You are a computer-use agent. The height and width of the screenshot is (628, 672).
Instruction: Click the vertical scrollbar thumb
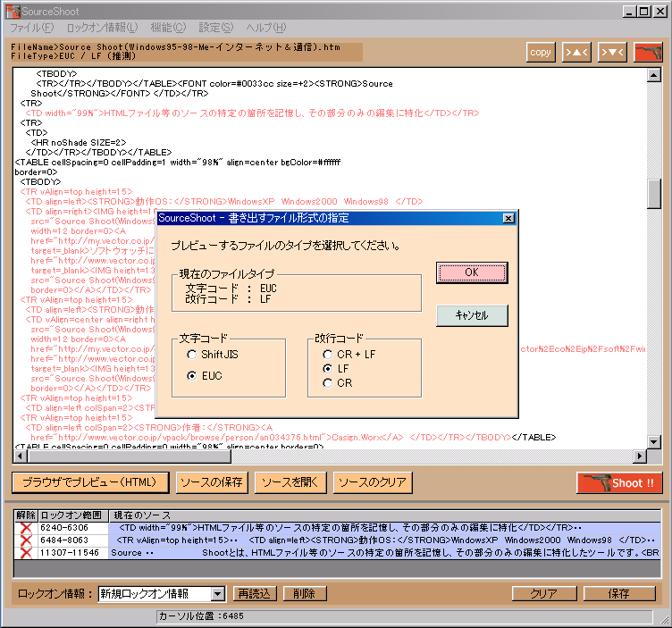coord(653,194)
